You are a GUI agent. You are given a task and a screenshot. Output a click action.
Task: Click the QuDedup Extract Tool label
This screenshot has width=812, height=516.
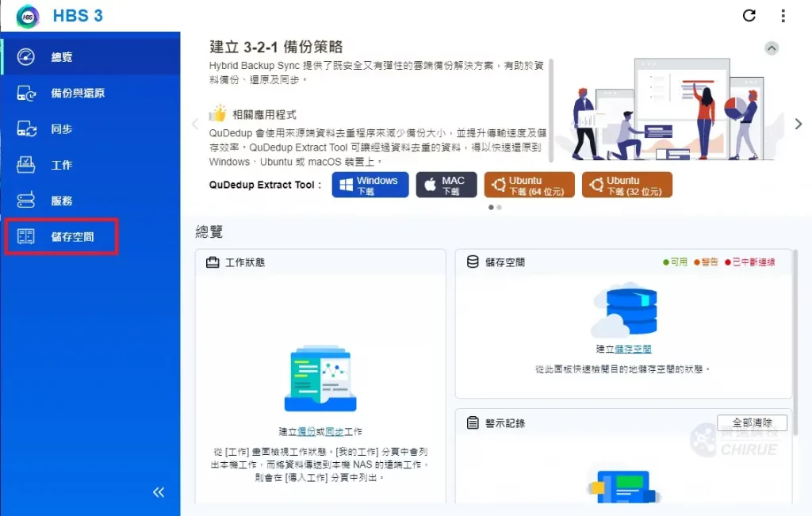point(265,185)
